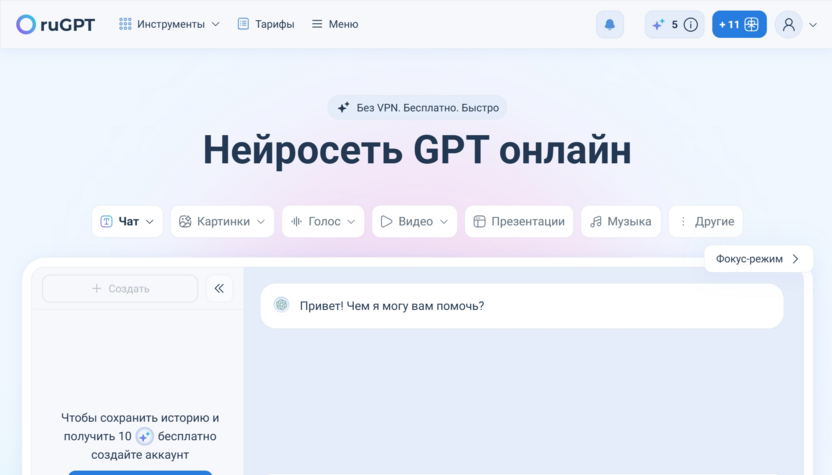Enable Фокус-режим
The height and width of the screenshot is (475, 832).
point(758,259)
